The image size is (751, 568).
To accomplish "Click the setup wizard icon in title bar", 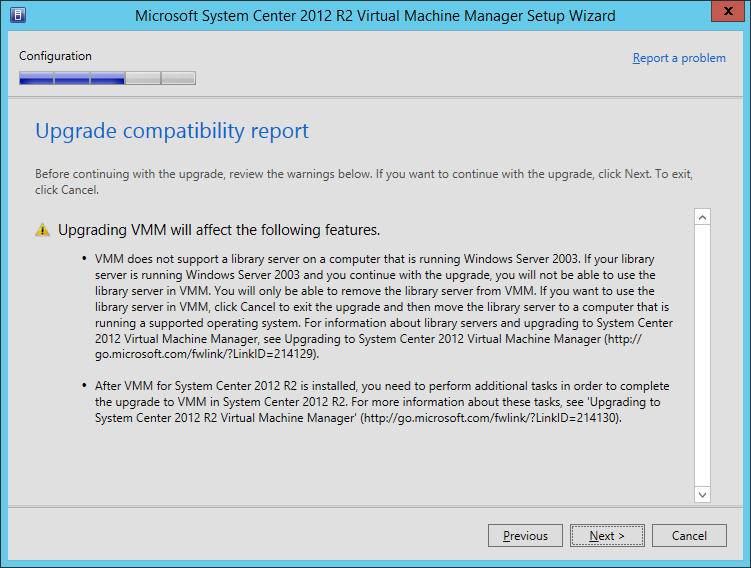I will pyautogui.click(x=18, y=15).
